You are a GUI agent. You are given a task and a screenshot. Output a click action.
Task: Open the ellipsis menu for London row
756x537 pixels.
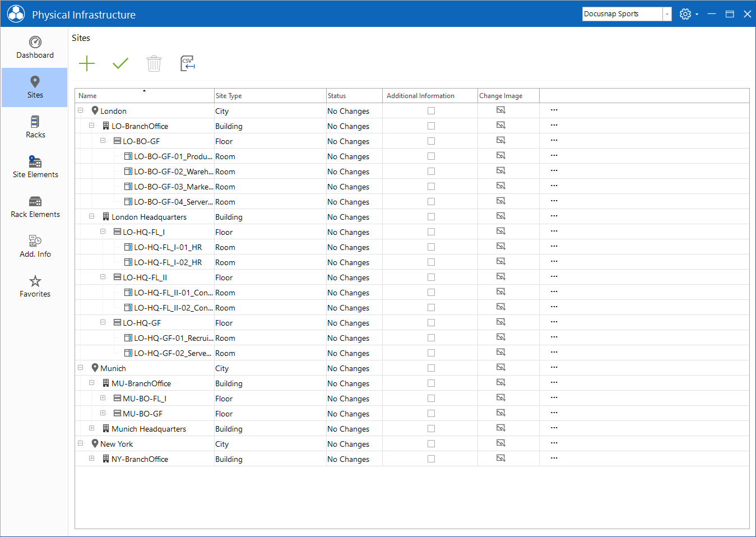coord(554,110)
